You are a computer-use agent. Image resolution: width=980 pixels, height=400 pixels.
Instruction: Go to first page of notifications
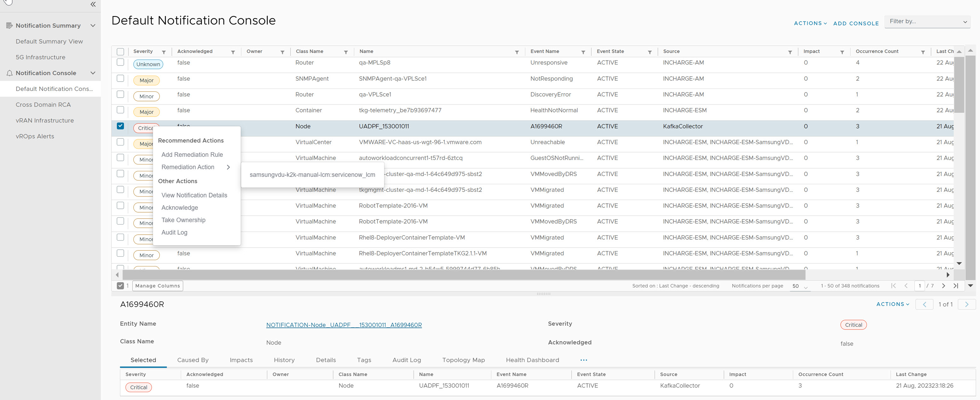[x=893, y=286]
